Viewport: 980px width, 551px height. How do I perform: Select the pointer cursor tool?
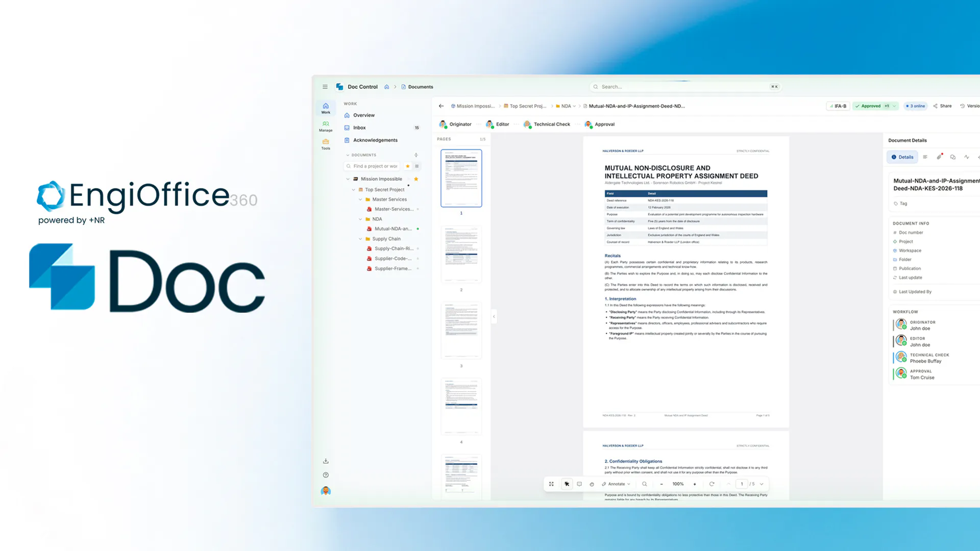567,484
